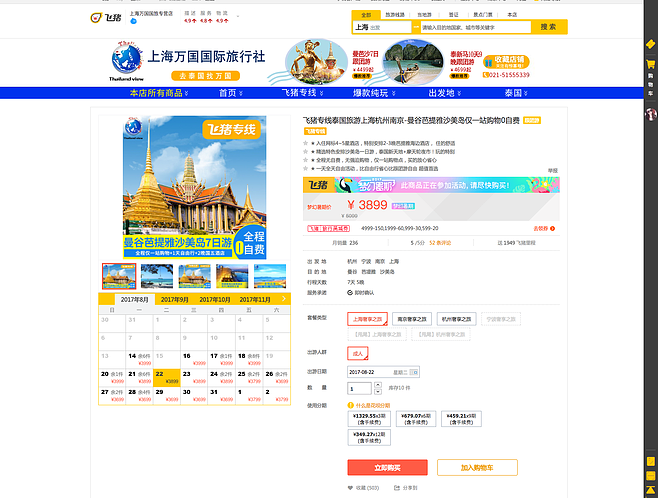Expand the 爆款纯玩 navigation dropdown
The image size is (658, 498).
tap(374, 93)
